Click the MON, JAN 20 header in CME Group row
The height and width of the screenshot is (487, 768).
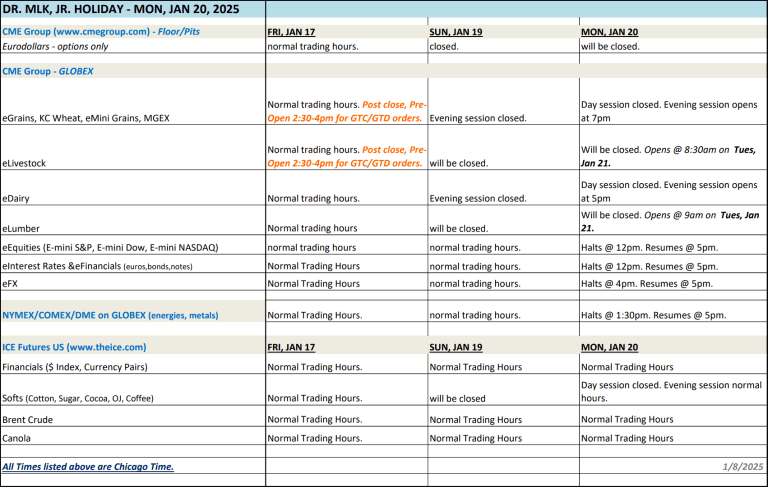(609, 32)
